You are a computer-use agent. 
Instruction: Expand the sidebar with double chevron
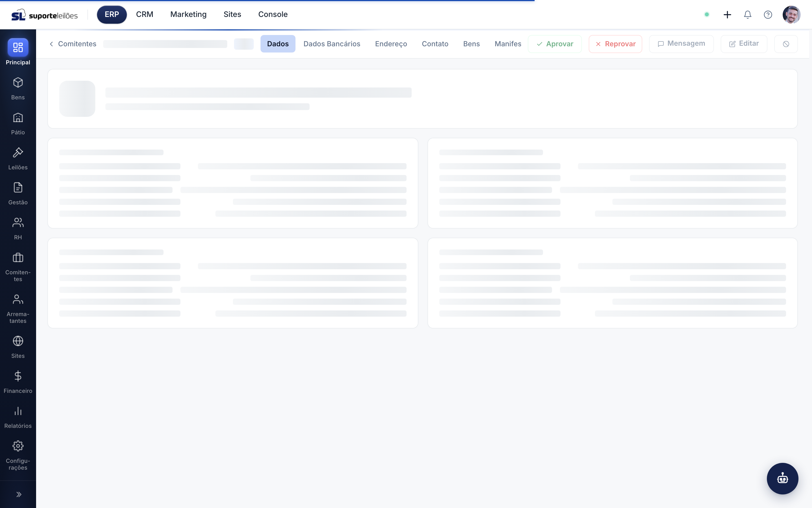point(19,494)
